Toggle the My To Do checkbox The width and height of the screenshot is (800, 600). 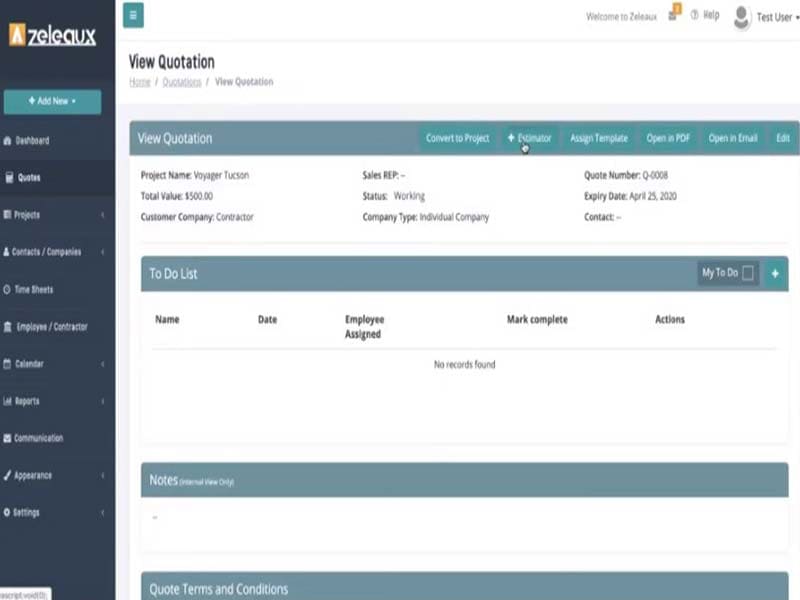tap(748, 273)
